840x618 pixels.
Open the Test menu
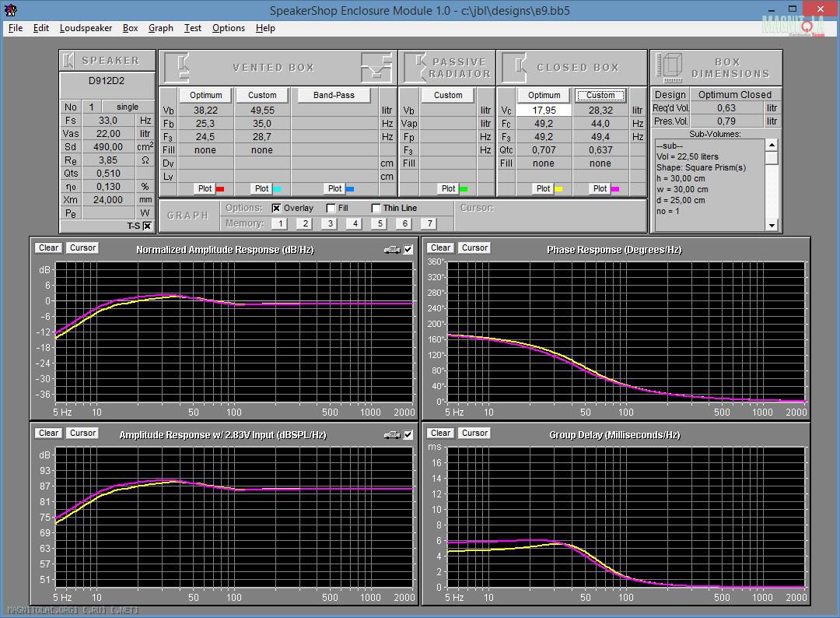[x=193, y=28]
